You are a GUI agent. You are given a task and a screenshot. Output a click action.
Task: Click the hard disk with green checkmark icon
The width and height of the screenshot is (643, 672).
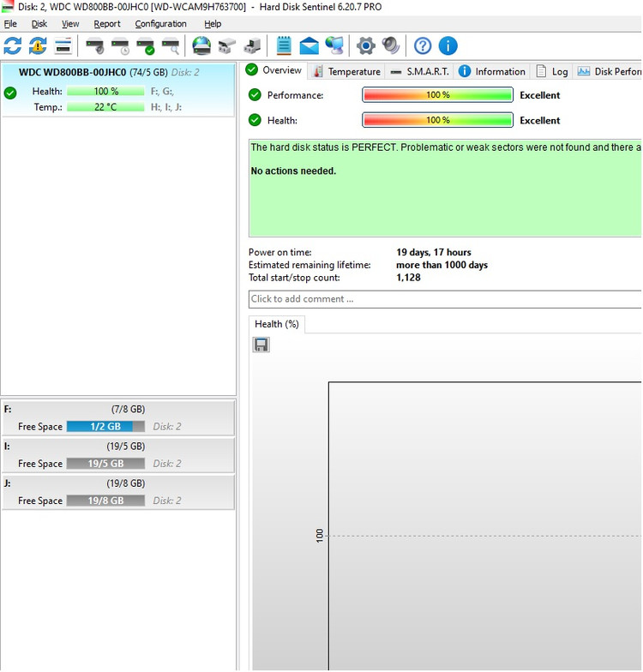146,46
